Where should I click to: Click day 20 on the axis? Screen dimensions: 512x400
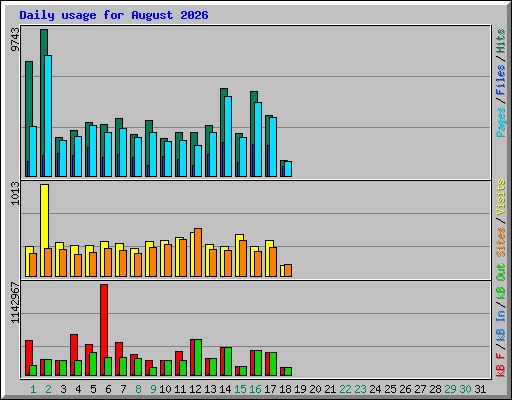(315, 389)
